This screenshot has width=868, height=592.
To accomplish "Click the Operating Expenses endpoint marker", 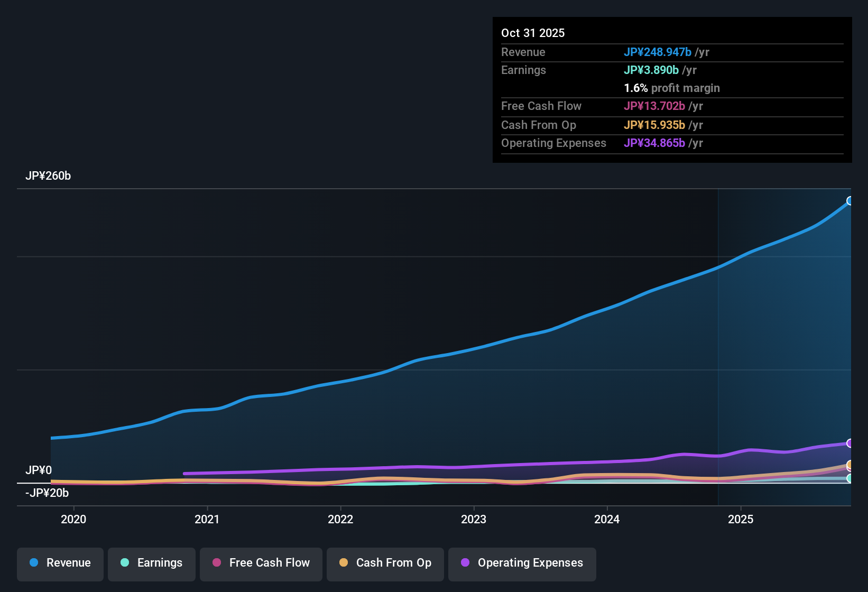I will [x=850, y=443].
